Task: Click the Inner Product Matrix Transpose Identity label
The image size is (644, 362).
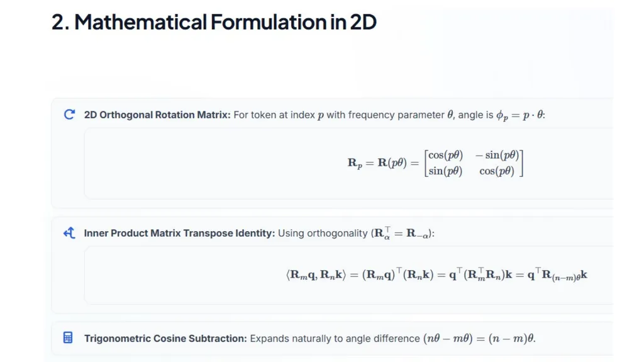Action: [x=179, y=233]
